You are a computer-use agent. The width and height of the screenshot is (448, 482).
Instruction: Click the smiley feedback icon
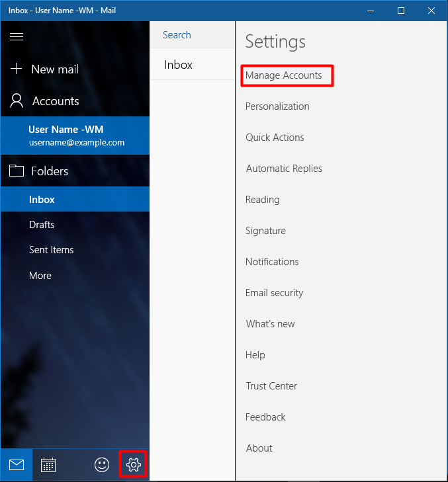(101, 465)
